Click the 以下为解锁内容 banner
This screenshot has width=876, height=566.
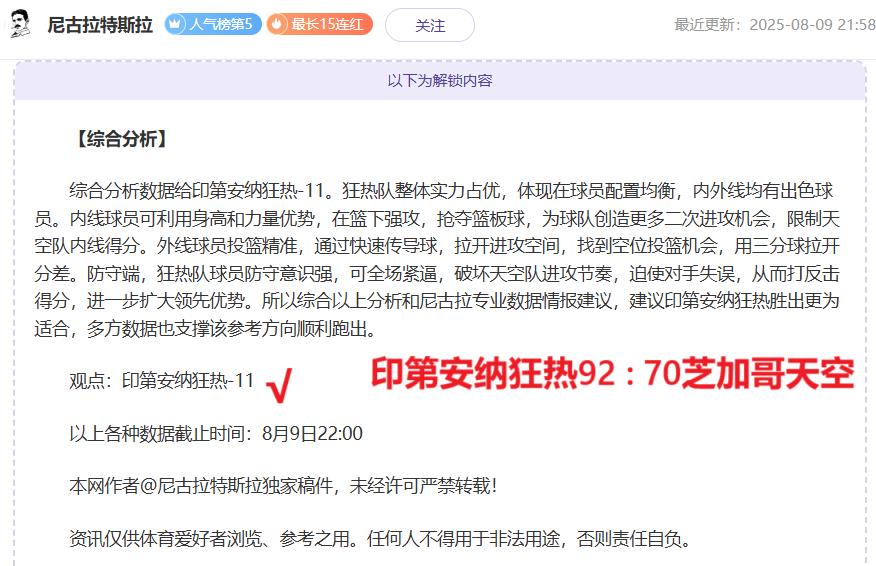440,80
